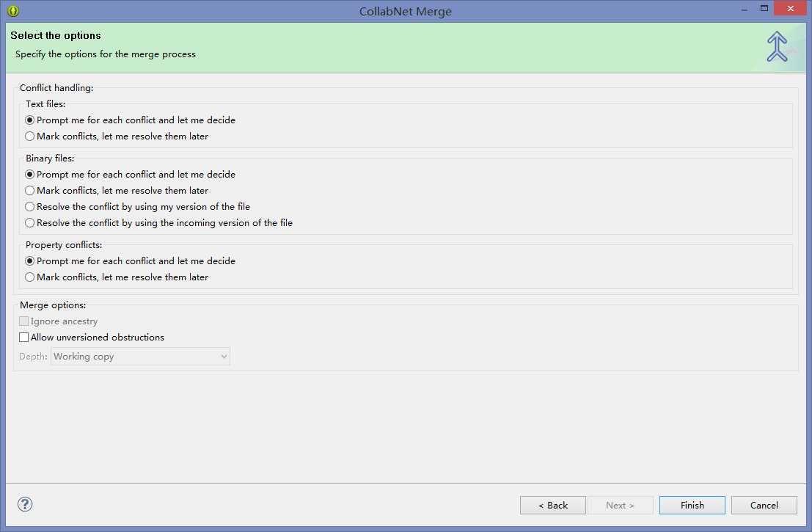Screen dimensions: 812x532
Task: Click the 'Property conflicts:' group label
Action: click(64, 245)
